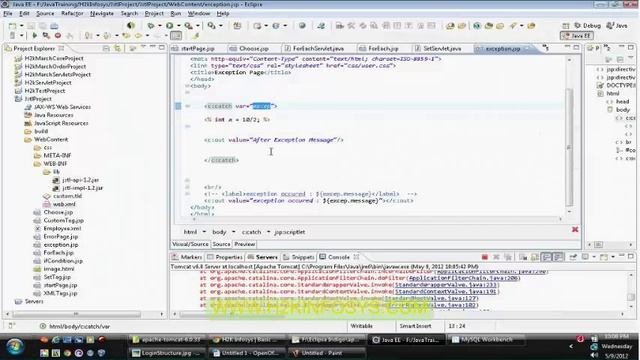640x360 pixels.
Task: Click the red Terminate icon in debug toolbar
Action: pos(58,36)
